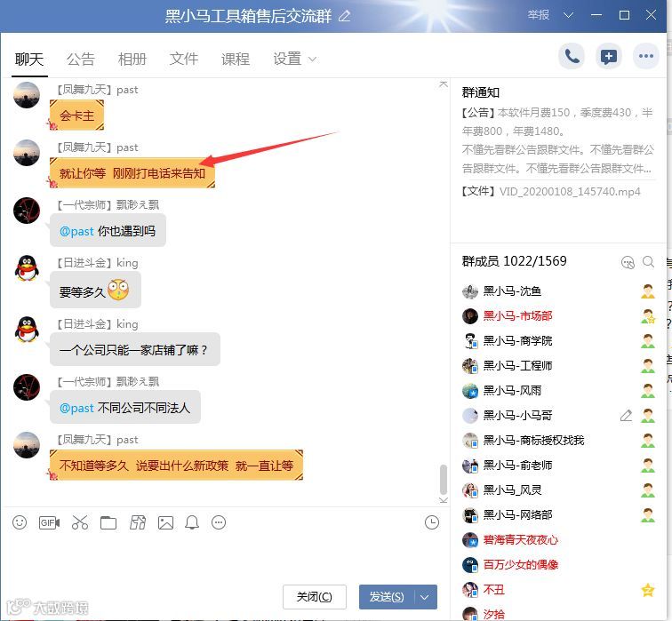Open the GIF video recorder tool
Screen dimensions: 672x621
(49, 522)
